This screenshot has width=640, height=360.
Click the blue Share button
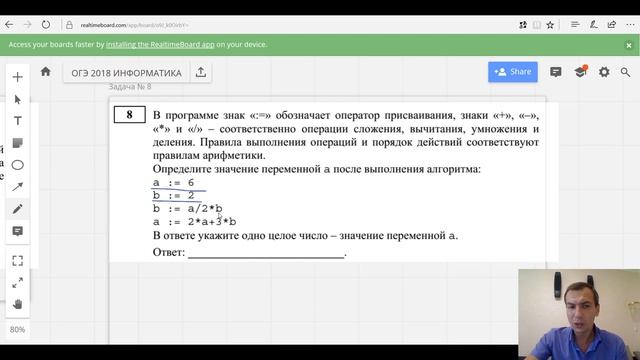click(513, 72)
